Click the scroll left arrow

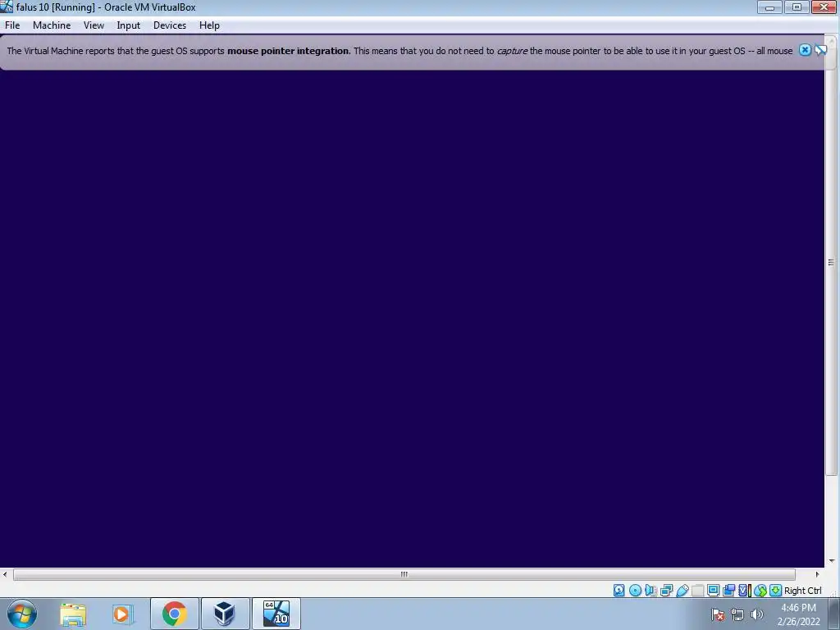coord(5,574)
